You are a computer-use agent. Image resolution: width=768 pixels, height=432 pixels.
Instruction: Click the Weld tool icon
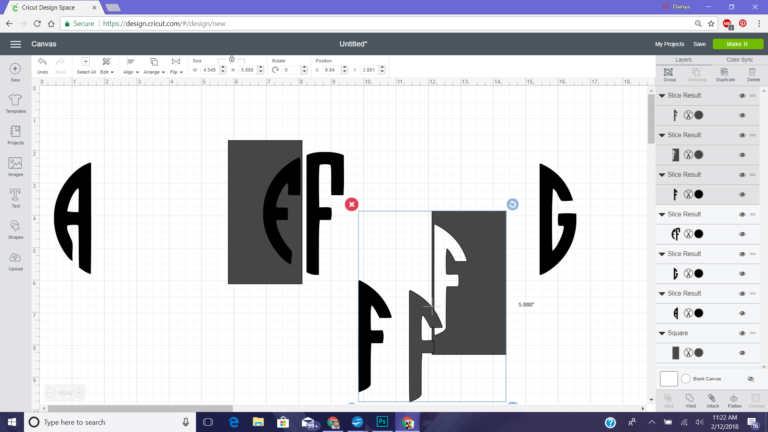[690, 399]
